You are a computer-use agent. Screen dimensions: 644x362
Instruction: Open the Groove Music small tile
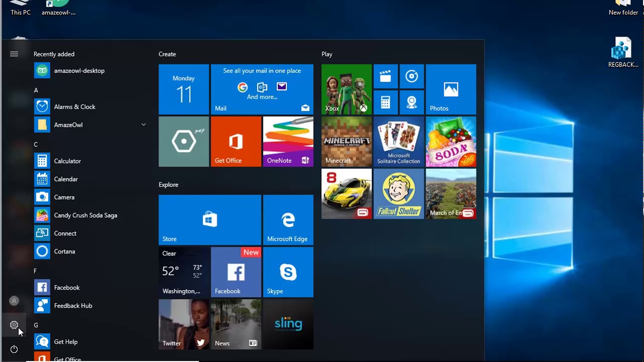pyautogui.click(x=412, y=76)
